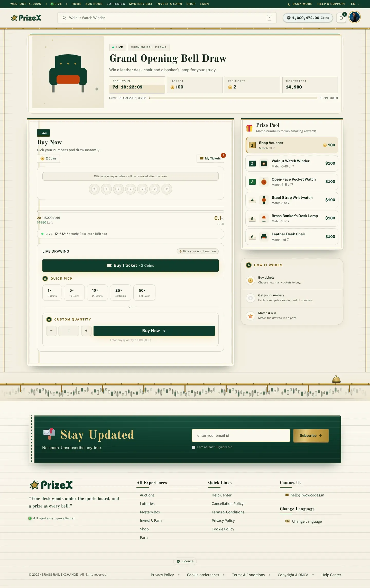Open the Lotteries menu item
370x588 pixels.
[x=116, y=4]
